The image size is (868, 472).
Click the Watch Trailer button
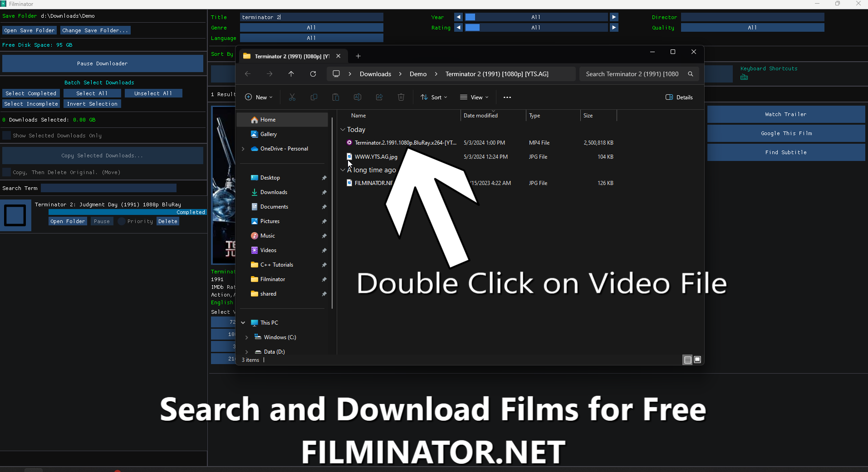(786, 114)
